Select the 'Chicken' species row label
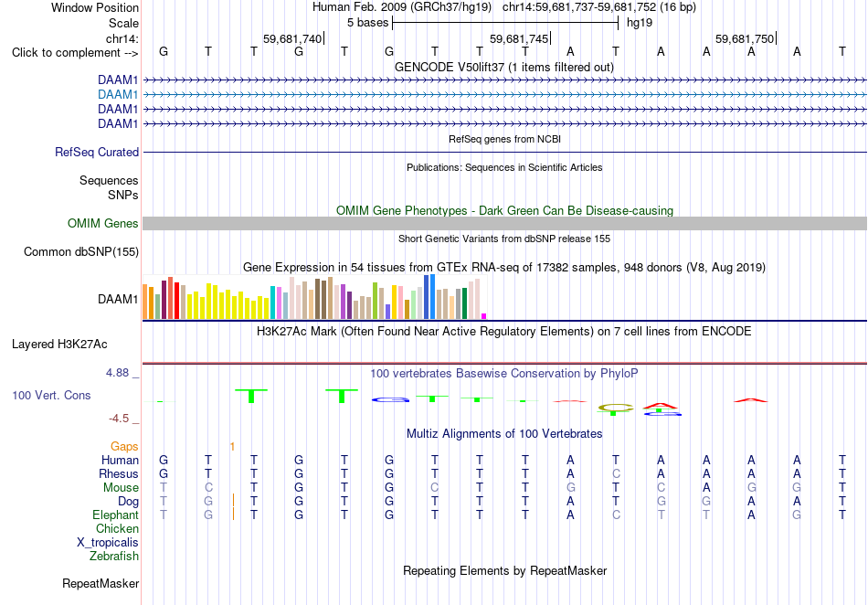Viewport: 868px width, 605px height. pos(117,528)
